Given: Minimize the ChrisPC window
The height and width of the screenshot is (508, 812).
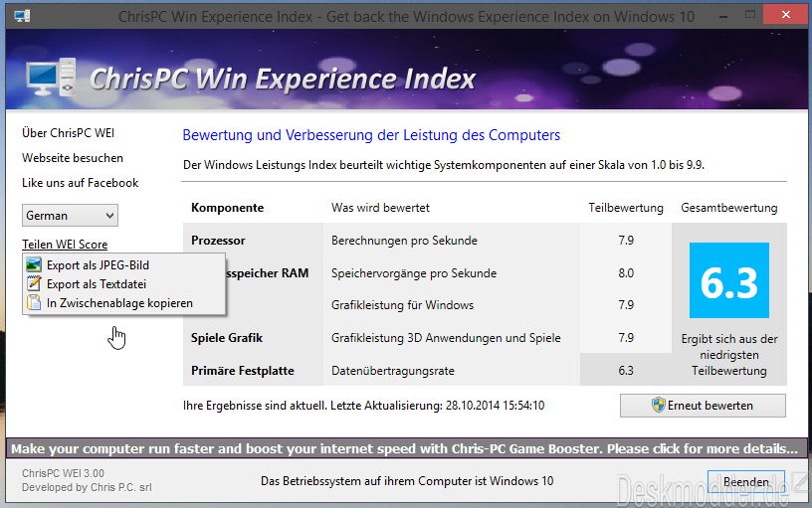Looking at the screenshot, I should (x=722, y=15).
